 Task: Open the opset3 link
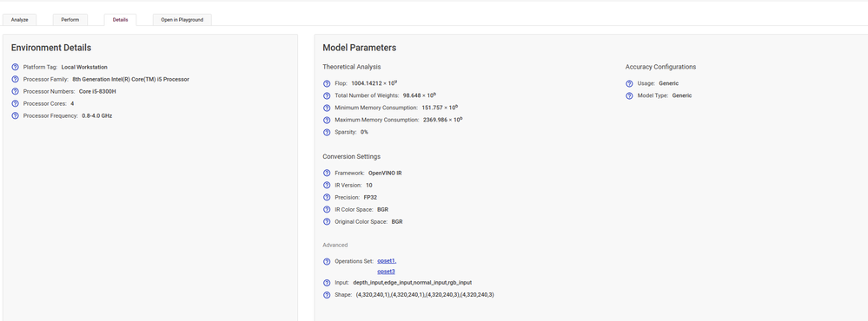coord(387,272)
